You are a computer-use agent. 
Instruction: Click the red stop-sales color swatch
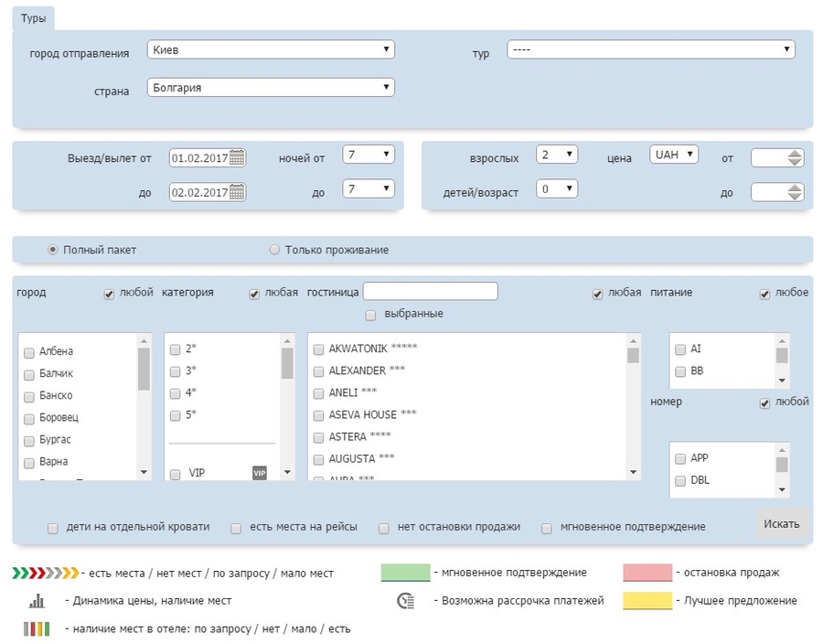tap(647, 573)
